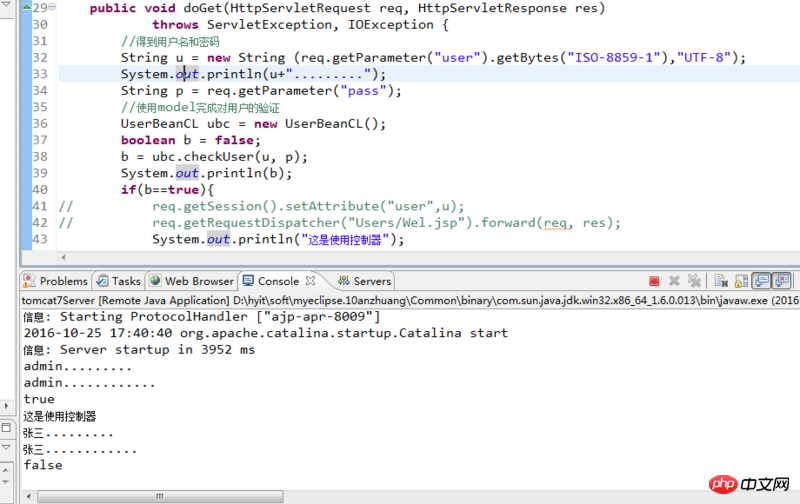Click the console line '张三............' (longer dots)
Viewport: 800px width, 504px height.
click(x=80, y=449)
